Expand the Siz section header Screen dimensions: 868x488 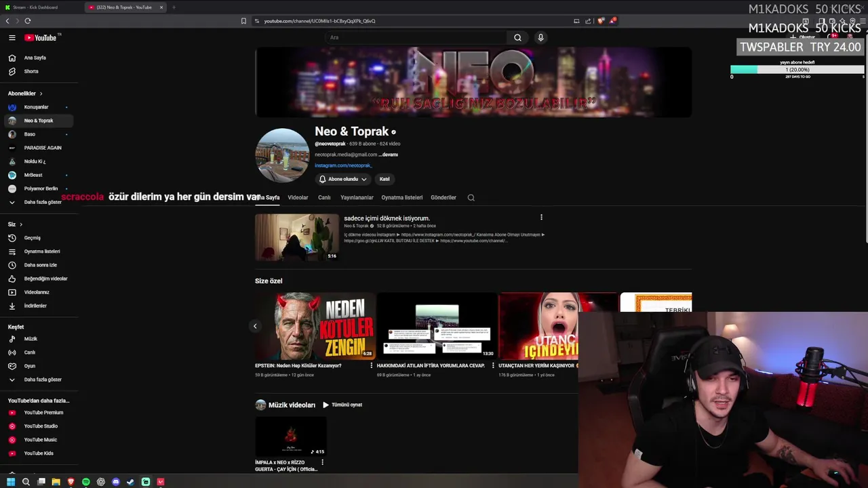15,224
